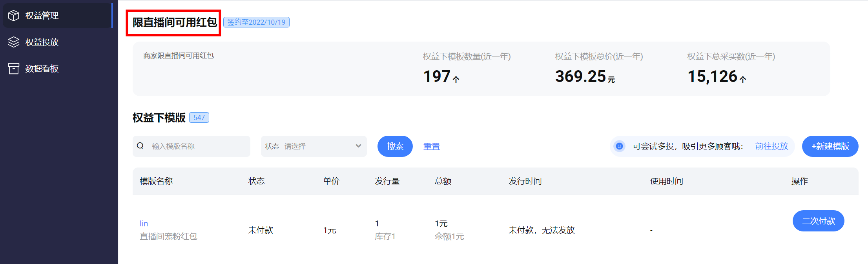The image size is (868, 264).
Task: Click the magnifier icon in the search box
Action: coord(140,146)
